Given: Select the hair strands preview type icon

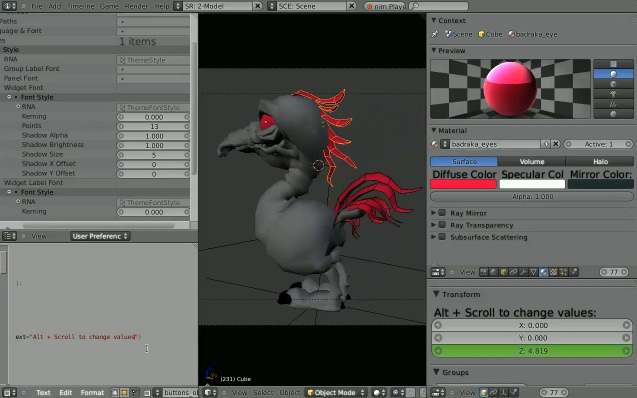Looking at the screenshot, I should pyautogui.click(x=613, y=104).
